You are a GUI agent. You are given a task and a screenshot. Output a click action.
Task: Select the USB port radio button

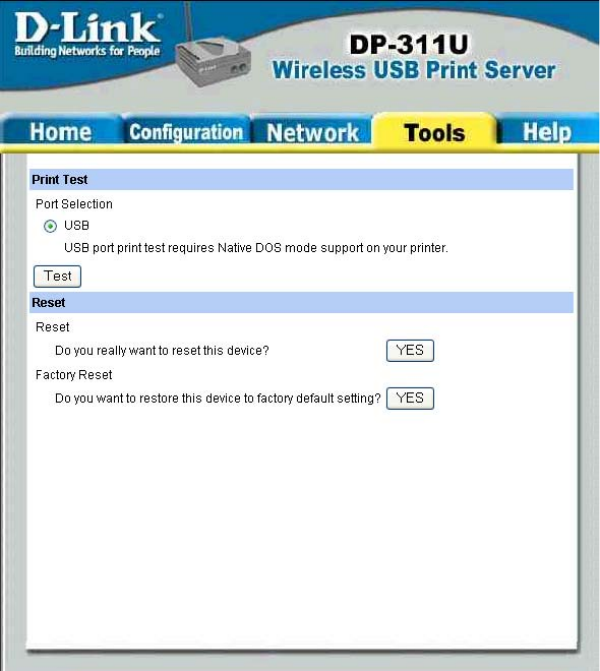point(50,226)
